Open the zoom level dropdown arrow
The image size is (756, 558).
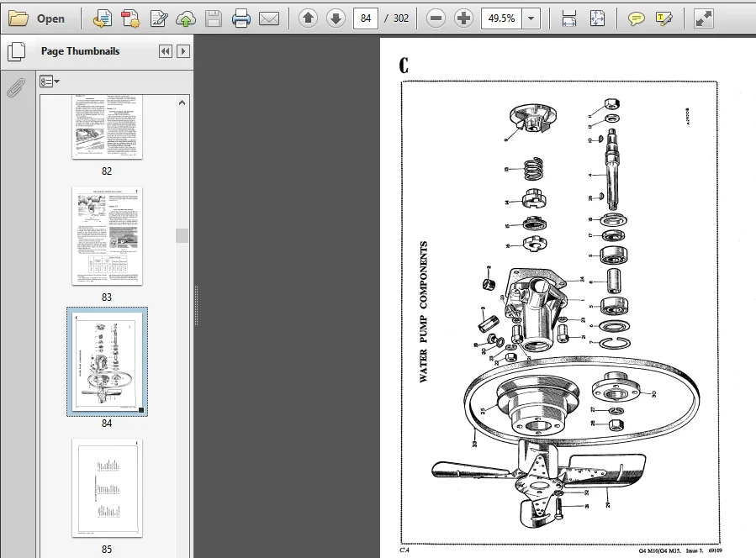tap(531, 18)
